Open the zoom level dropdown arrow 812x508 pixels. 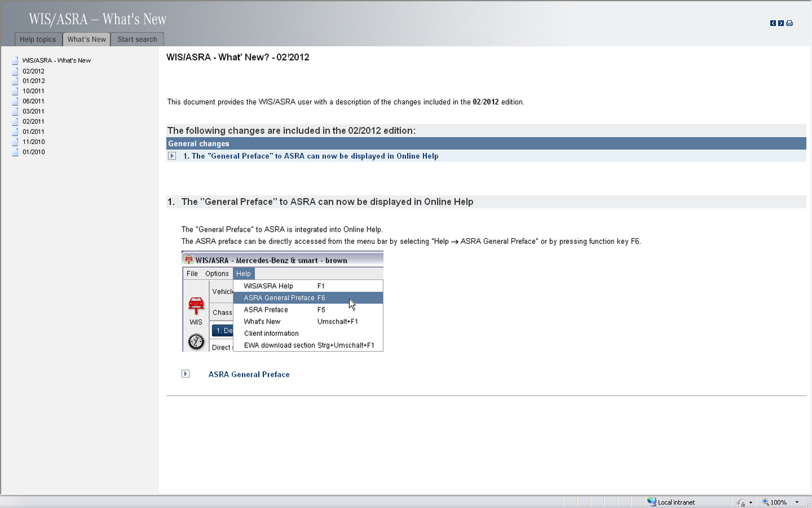tap(797, 502)
